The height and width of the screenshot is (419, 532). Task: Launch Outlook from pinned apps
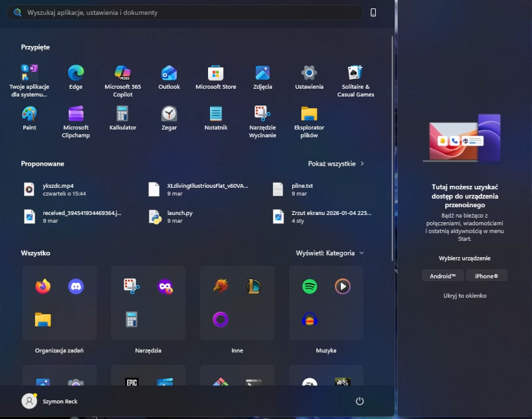[x=169, y=77]
